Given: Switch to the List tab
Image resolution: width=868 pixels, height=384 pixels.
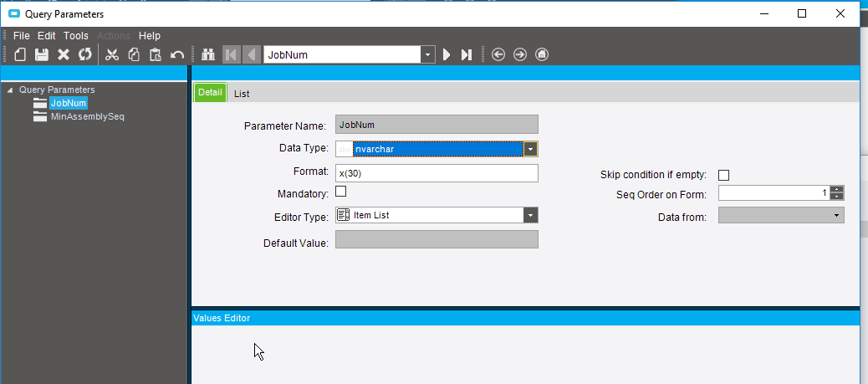Looking at the screenshot, I should click(x=242, y=94).
